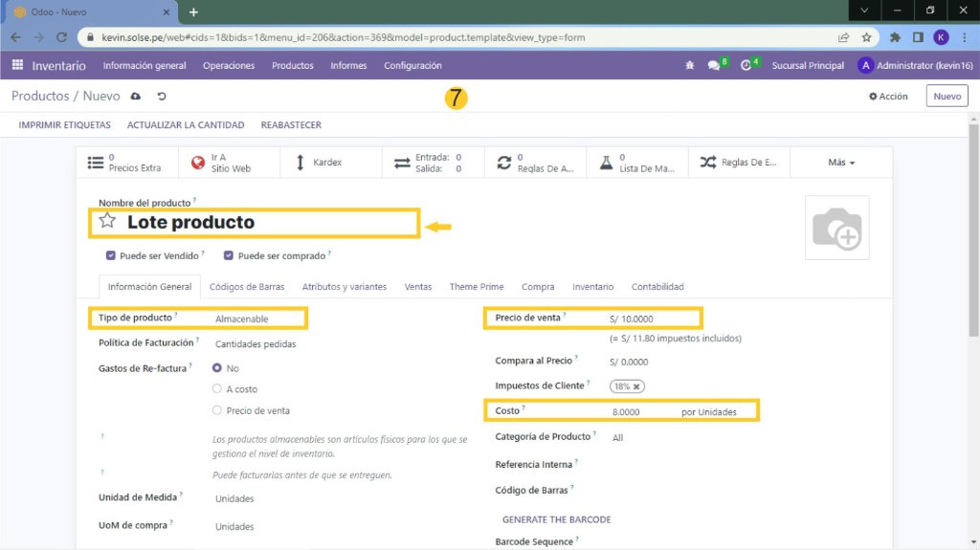Select the A costo radio option
The width and height of the screenshot is (980, 550).
216,389
